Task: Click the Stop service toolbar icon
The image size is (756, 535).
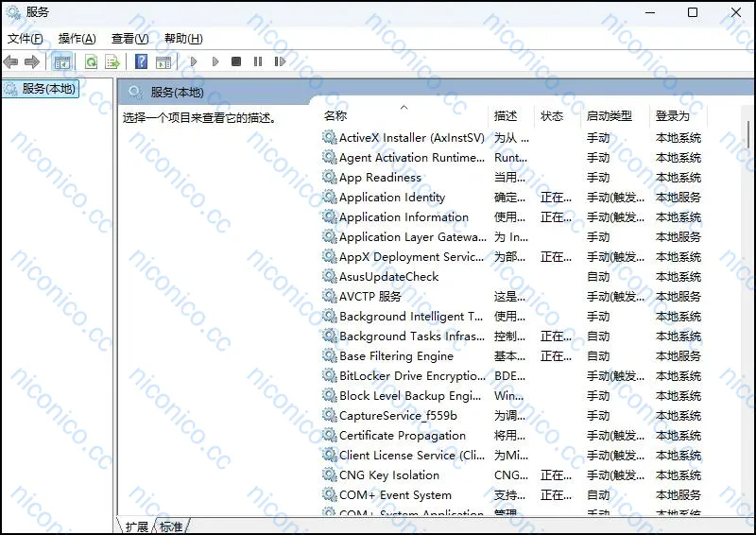Action: coord(236,61)
